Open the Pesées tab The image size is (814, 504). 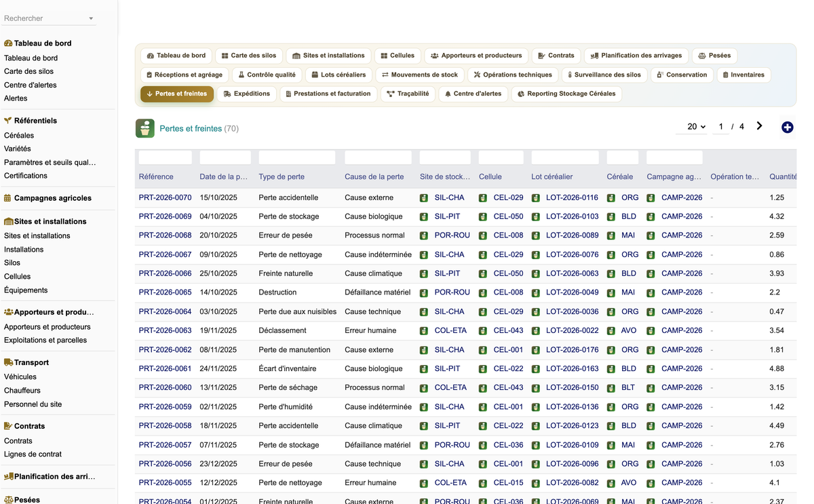(714, 56)
